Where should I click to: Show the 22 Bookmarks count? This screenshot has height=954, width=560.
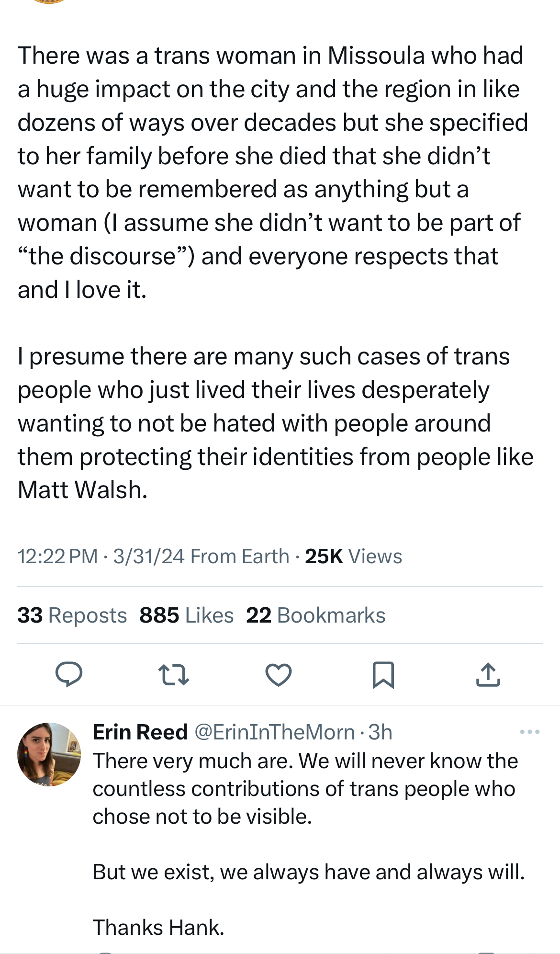(315, 615)
